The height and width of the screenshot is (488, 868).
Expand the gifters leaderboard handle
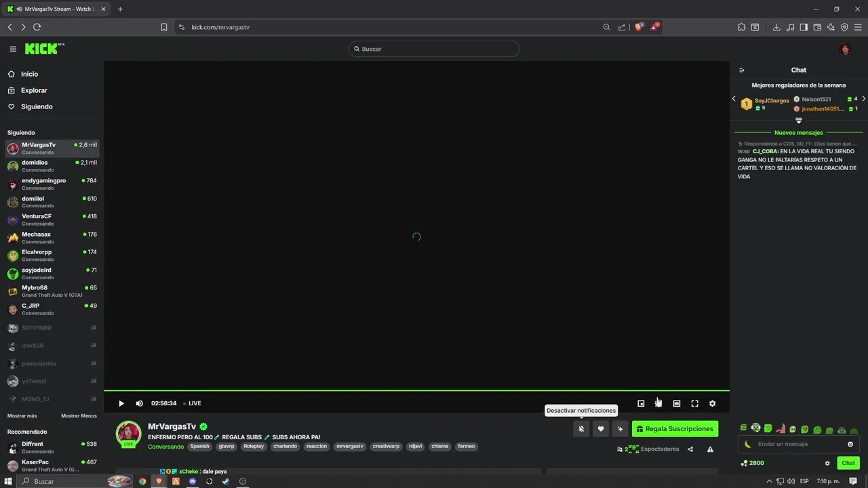tap(799, 121)
